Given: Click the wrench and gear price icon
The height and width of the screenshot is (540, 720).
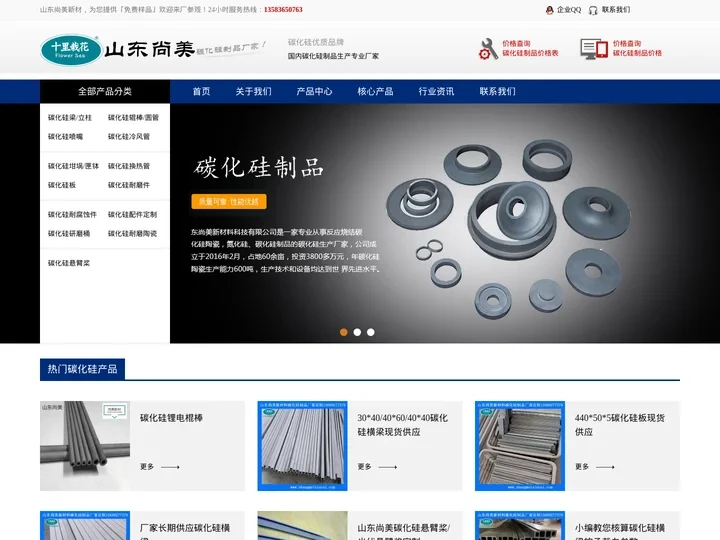Looking at the screenshot, I should [x=488, y=49].
